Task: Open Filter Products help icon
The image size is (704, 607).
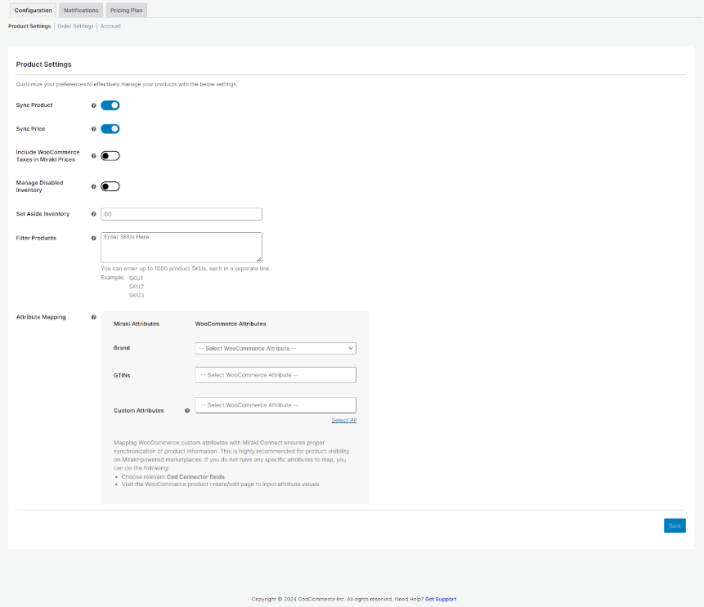Action: (94, 238)
